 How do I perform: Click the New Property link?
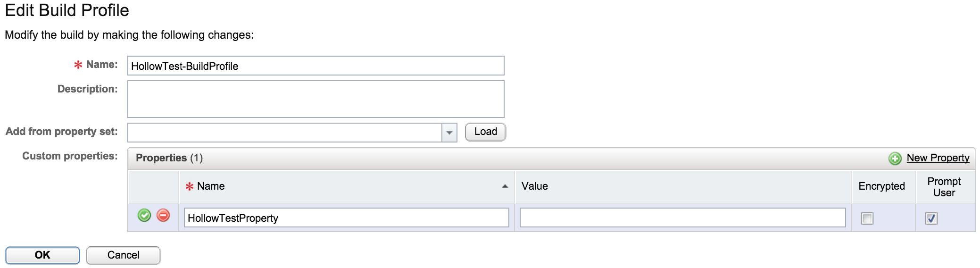click(938, 158)
